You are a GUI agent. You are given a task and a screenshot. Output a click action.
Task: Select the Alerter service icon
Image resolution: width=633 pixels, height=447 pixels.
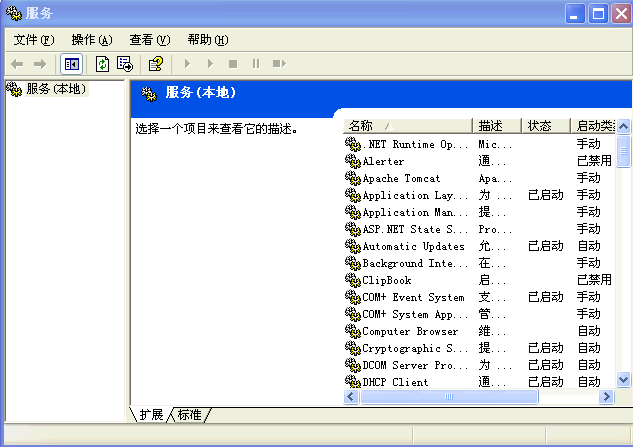[x=352, y=161]
